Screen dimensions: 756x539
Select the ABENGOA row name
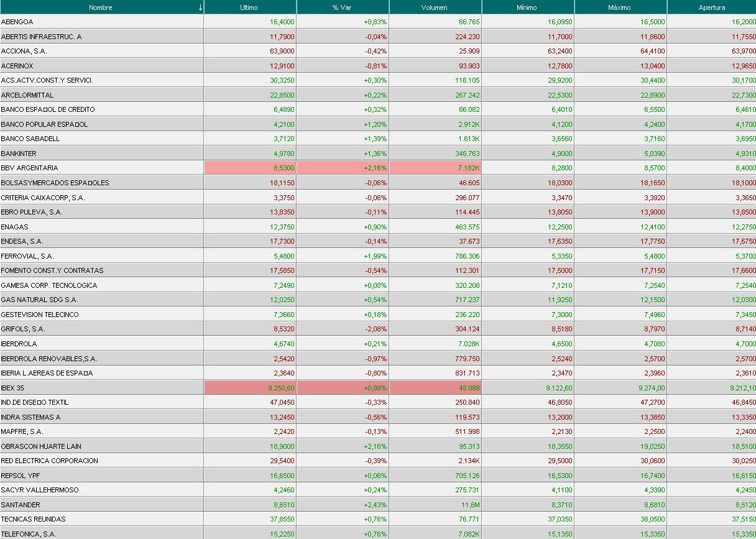pos(17,22)
